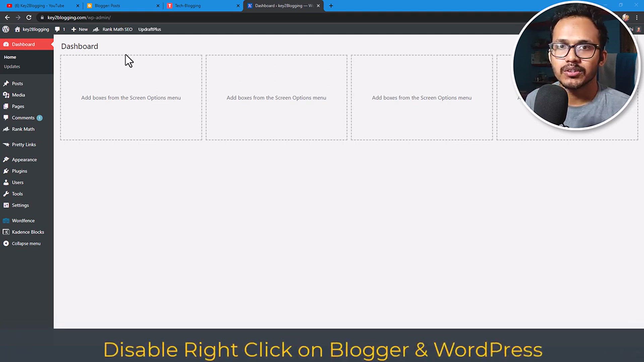Close the Tech-Blogging tab
The image size is (644, 362).
238,6
